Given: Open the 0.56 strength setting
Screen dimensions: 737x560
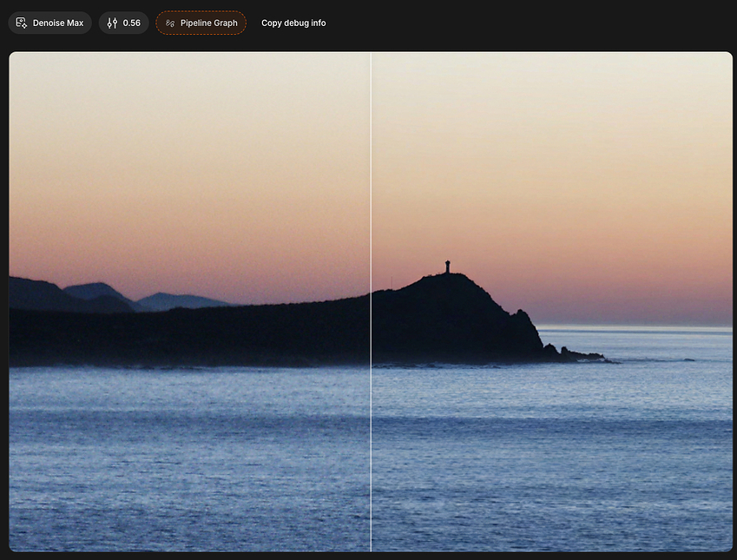Looking at the screenshot, I should [x=123, y=23].
